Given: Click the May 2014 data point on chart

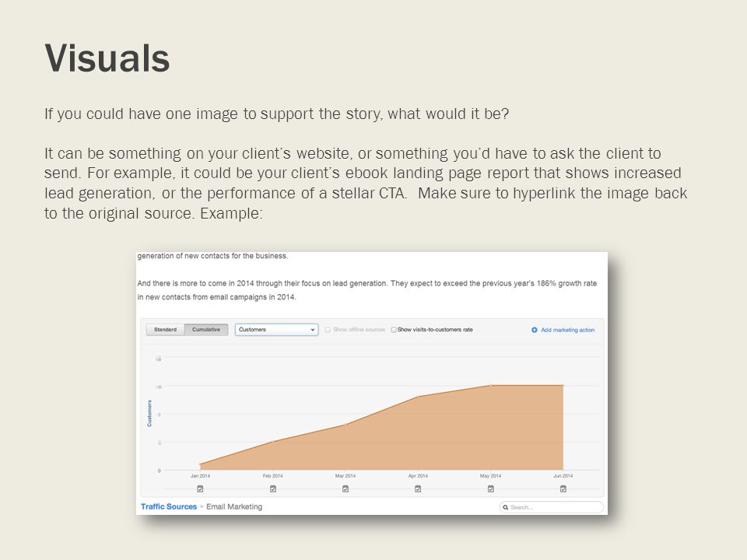Looking at the screenshot, I should [x=490, y=385].
